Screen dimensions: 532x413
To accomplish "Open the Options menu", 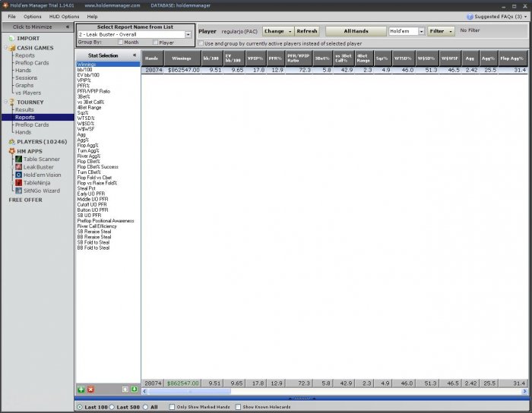I will pyautogui.click(x=32, y=17).
